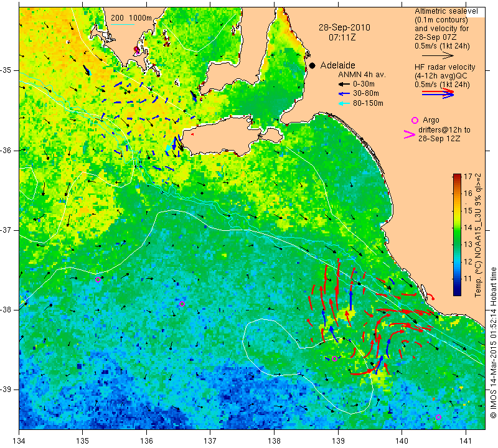Click the 28-Sep-2010 date label

[x=344, y=27]
